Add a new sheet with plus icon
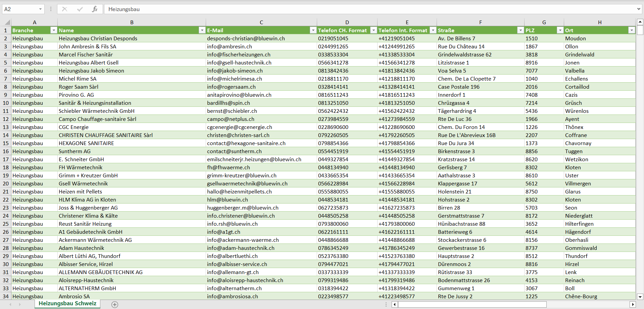The height and width of the screenshot is (309, 644). 115,304
